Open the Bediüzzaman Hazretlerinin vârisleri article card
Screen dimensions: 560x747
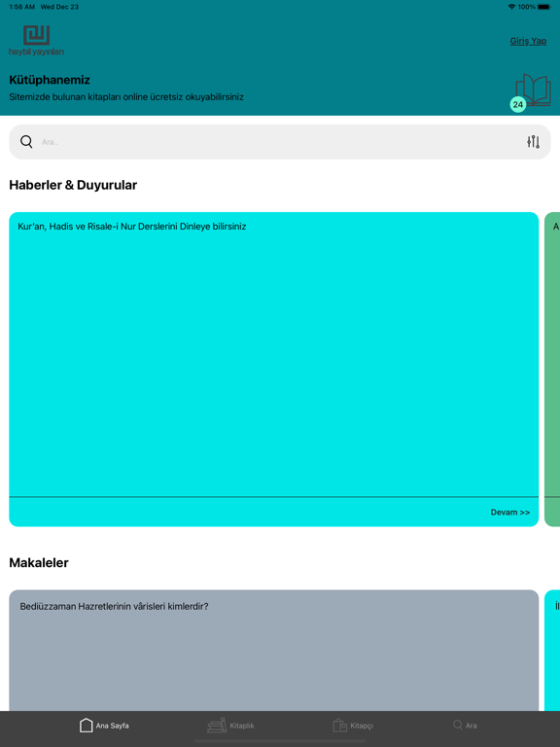[x=274, y=651]
